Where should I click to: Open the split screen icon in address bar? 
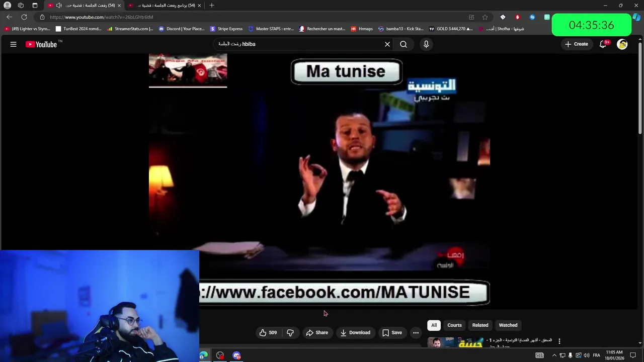click(x=471, y=17)
